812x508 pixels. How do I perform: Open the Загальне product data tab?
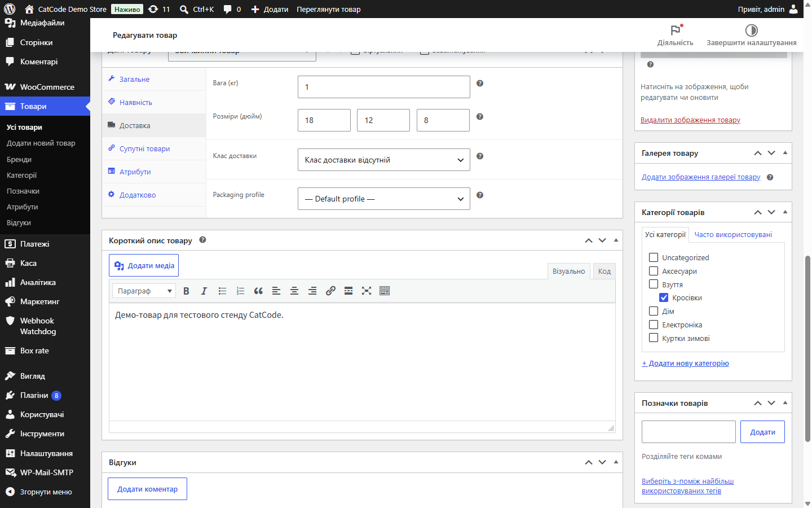click(x=154, y=79)
